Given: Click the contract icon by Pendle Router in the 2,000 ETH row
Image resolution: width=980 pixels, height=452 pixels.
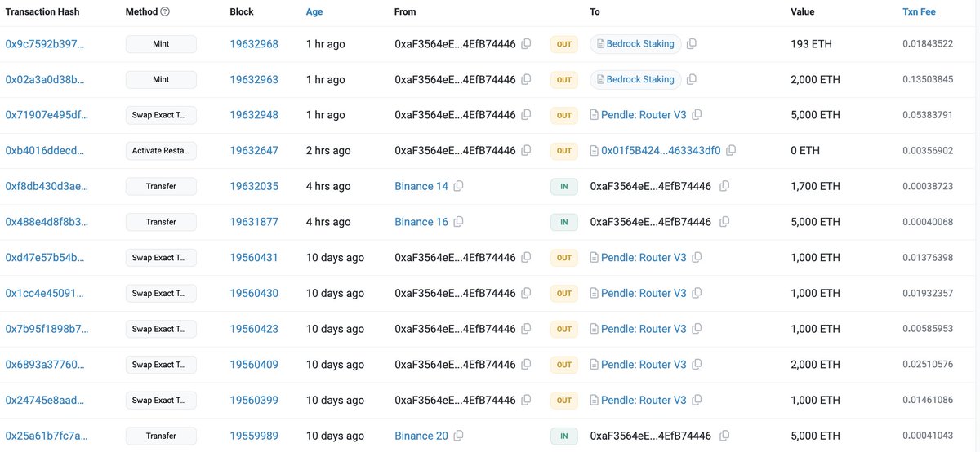Looking at the screenshot, I should click(594, 365).
